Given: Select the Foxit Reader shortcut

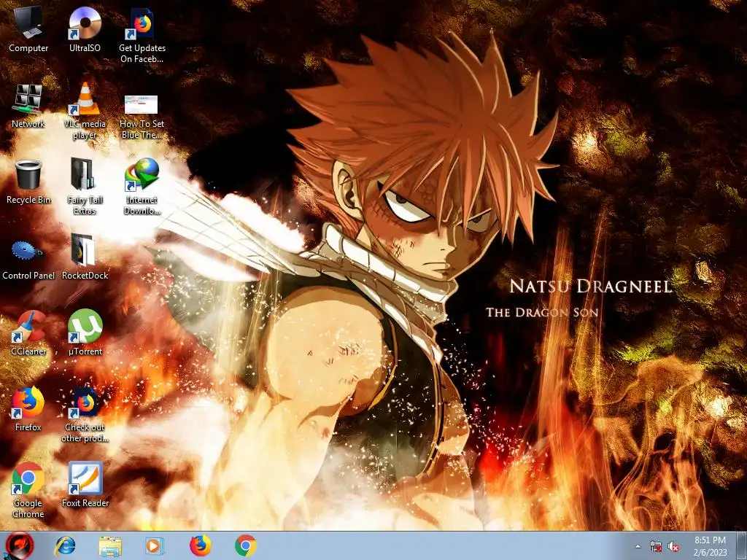Looking at the screenshot, I should [x=85, y=484].
